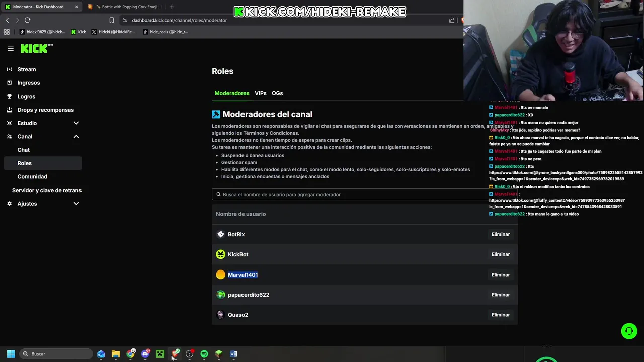The width and height of the screenshot is (644, 362).
Task: Click the username Quaso2
Action: click(238, 315)
